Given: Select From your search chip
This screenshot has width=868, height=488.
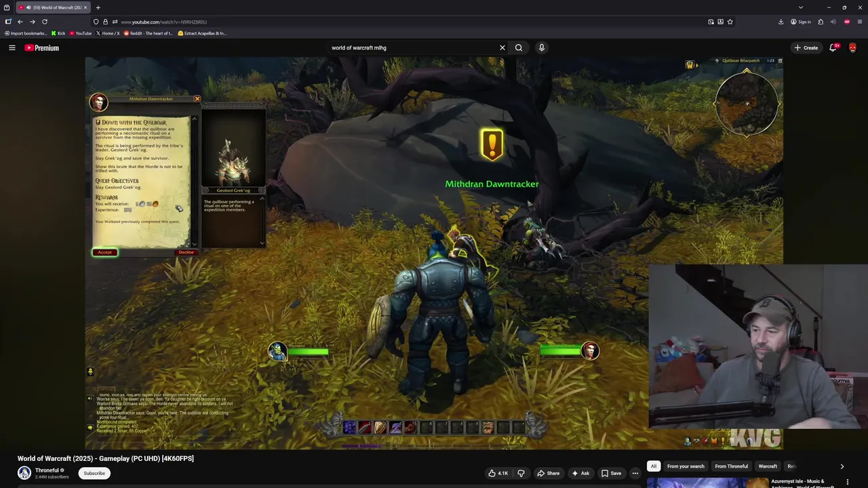Looking at the screenshot, I should coord(686,466).
